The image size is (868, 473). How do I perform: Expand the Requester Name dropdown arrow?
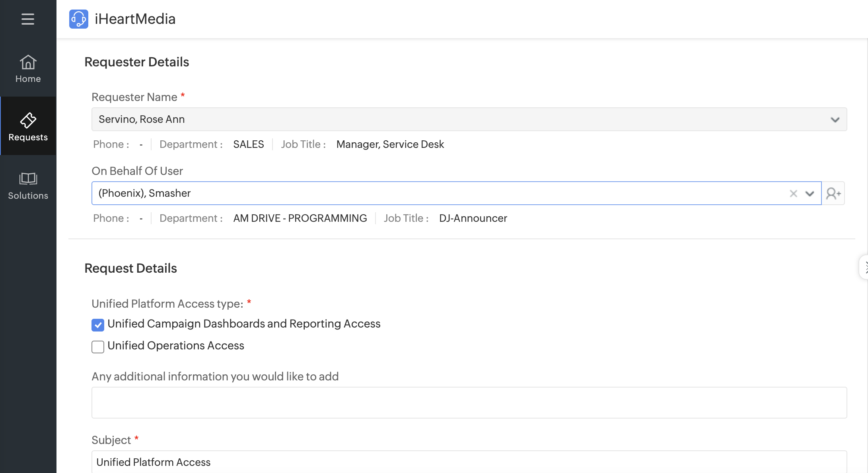[835, 120]
